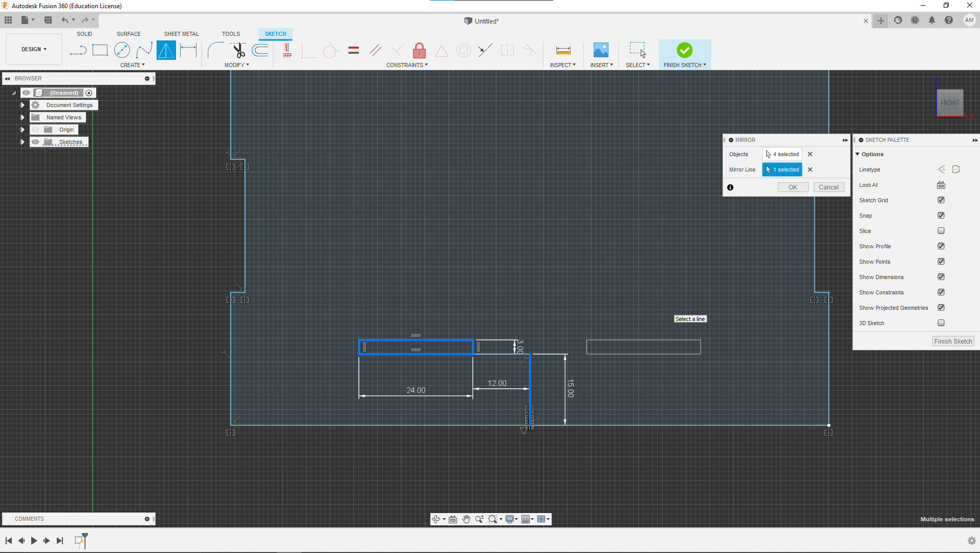Open the Measure inspect tool
This screenshot has width=980, height=553.
(563, 50)
